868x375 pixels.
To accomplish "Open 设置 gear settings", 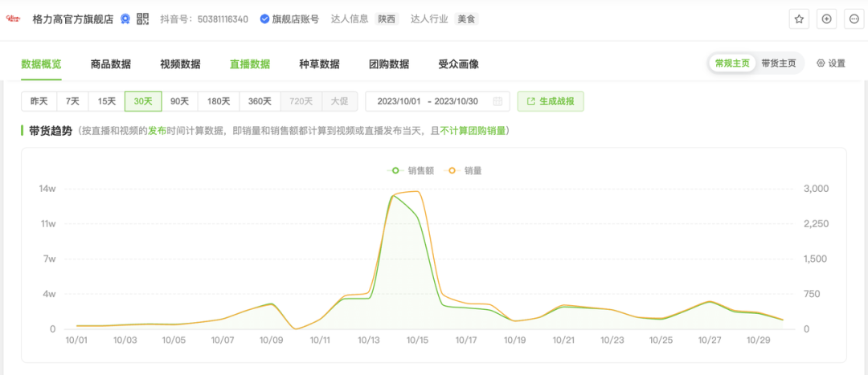I will coord(831,63).
